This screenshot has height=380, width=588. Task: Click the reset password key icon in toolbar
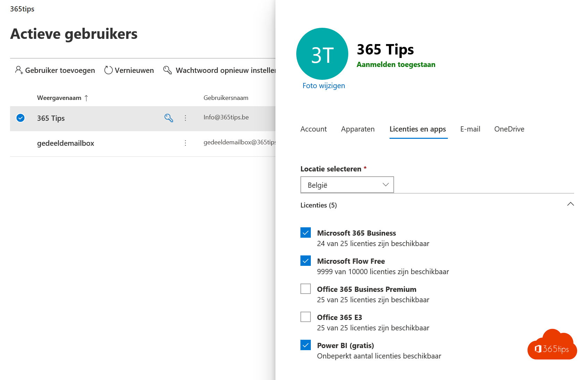[x=168, y=70]
